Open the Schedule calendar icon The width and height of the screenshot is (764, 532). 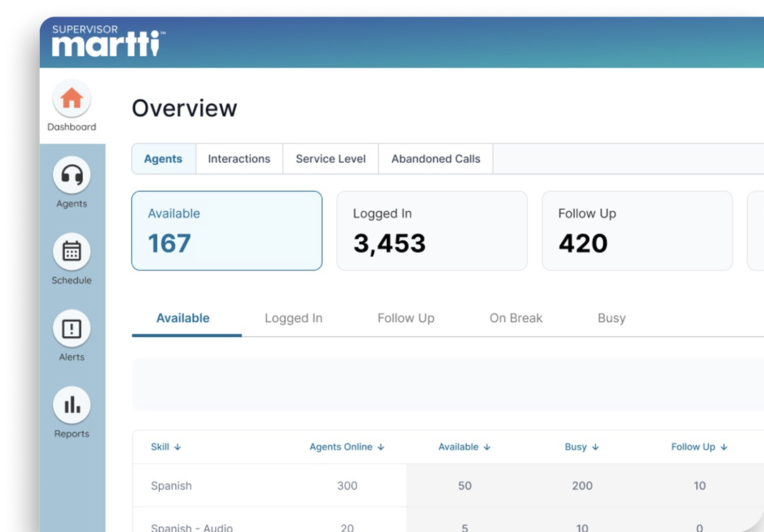tap(71, 252)
